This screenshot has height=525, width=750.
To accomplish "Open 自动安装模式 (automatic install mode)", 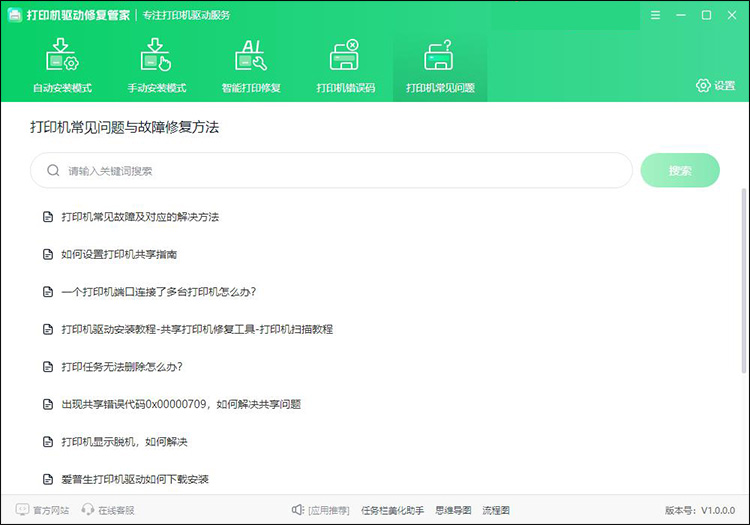I will [62, 67].
